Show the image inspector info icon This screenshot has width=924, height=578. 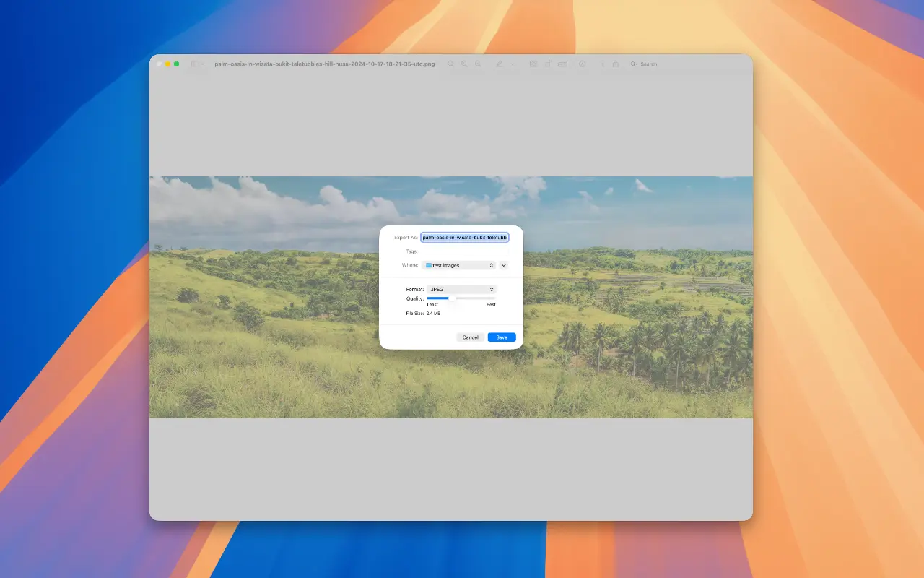[x=603, y=64]
